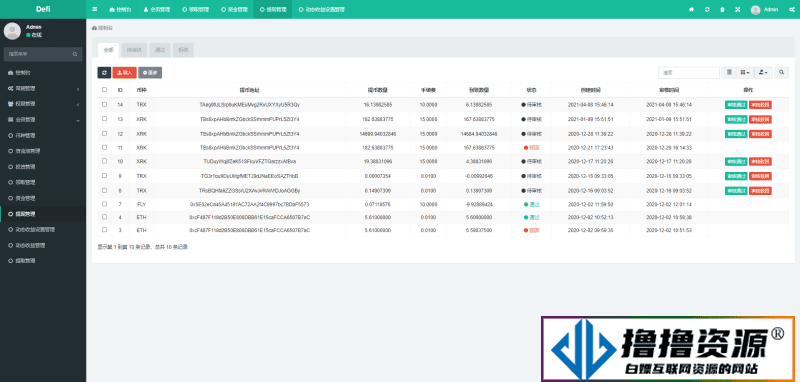Check the box for row ID 14
The height and width of the screenshot is (382, 800).
105,104
